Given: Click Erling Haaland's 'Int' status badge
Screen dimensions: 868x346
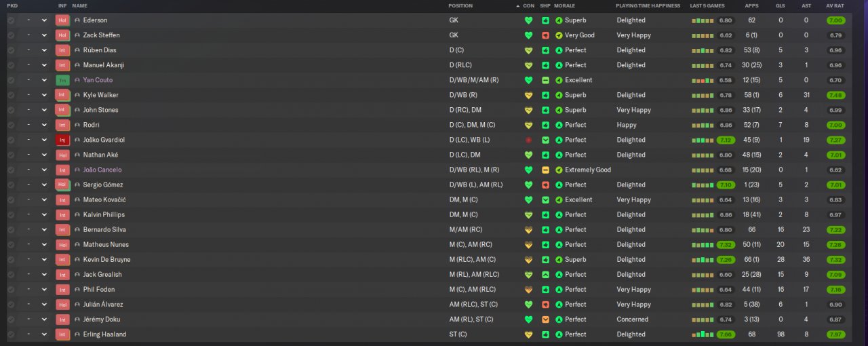Looking at the screenshot, I should click(x=62, y=334).
